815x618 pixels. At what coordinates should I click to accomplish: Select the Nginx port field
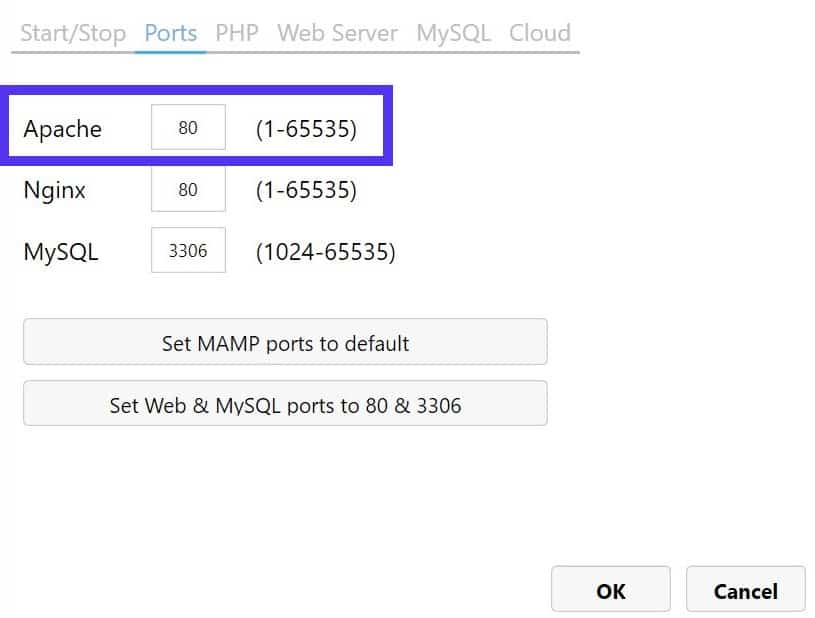(x=188, y=189)
